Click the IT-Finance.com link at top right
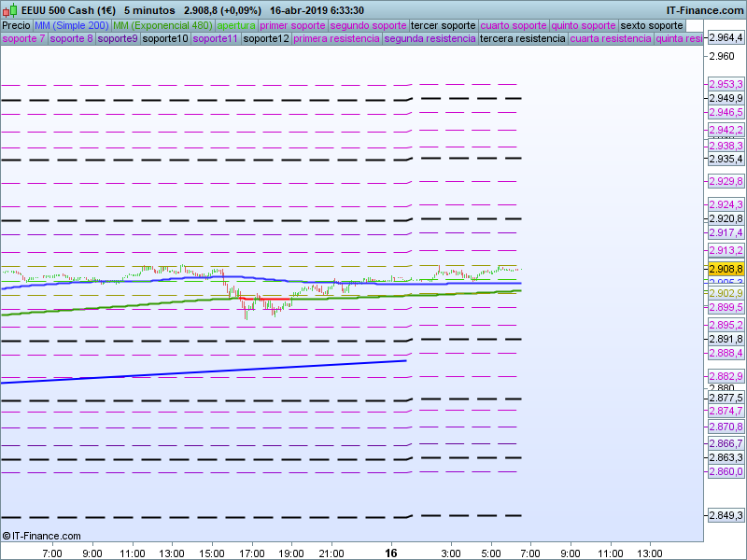The image size is (747, 560). click(705, 10)
